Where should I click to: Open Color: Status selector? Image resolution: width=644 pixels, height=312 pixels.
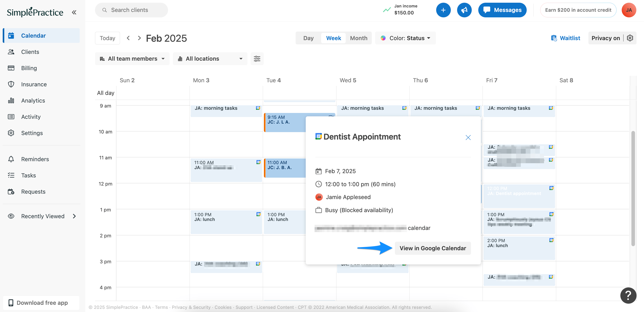click(x=405, y=38)
